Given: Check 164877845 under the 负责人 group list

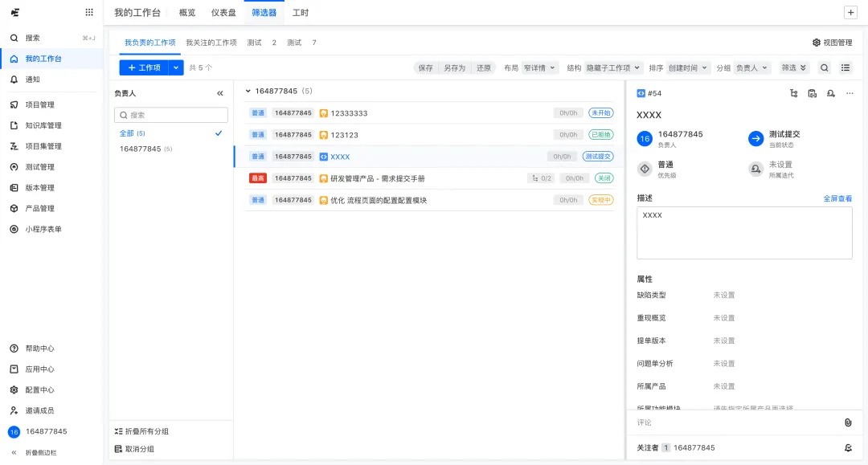Looking at the screenshot, I should [x=144, y=149].
